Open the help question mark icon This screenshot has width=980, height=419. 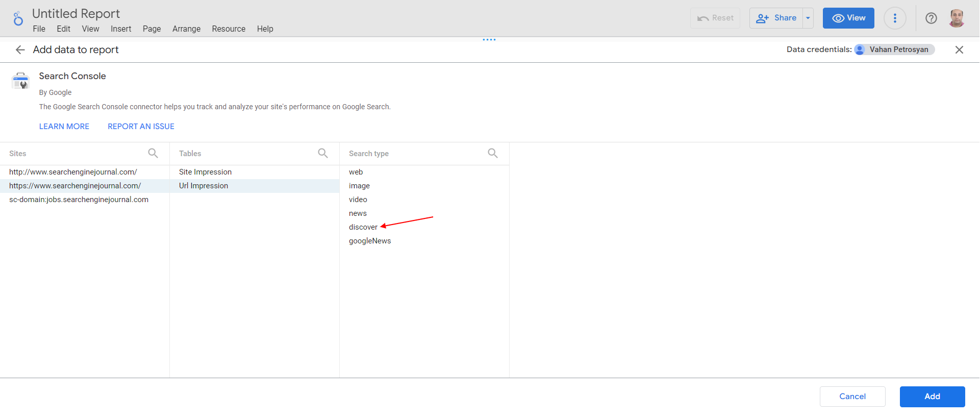point(931,18)
